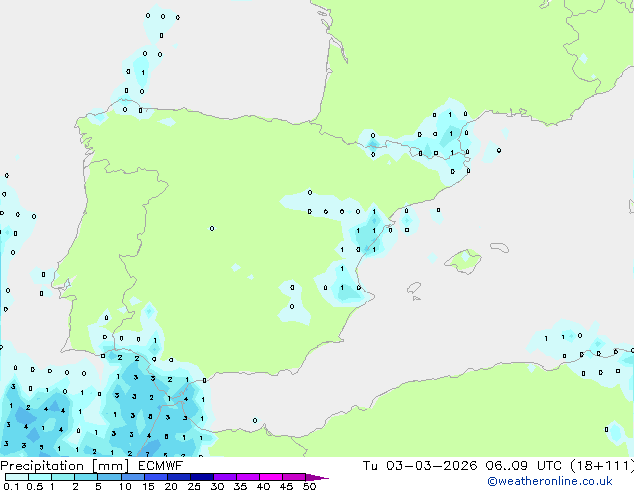Click the 0.5–1 mm legend swatch
The height and width of the screenshot is (490, 634).
(x=40, y=477)
